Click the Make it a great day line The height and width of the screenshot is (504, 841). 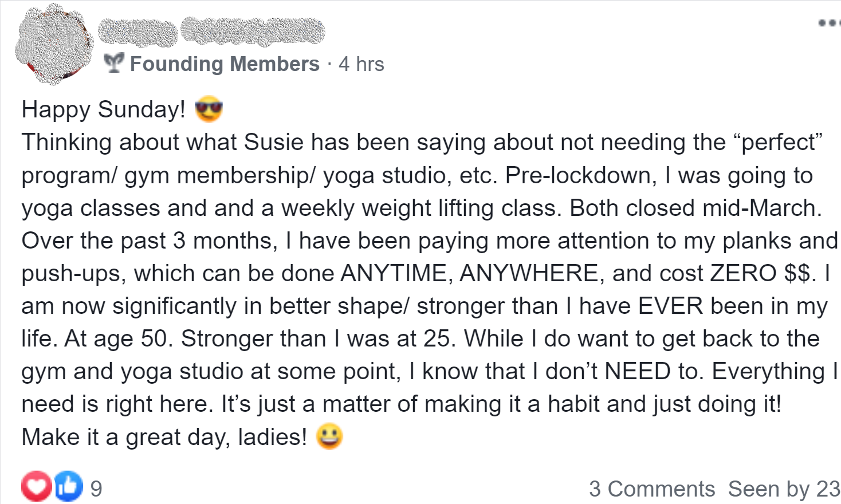pyautogui.click(x=164, y=437)
